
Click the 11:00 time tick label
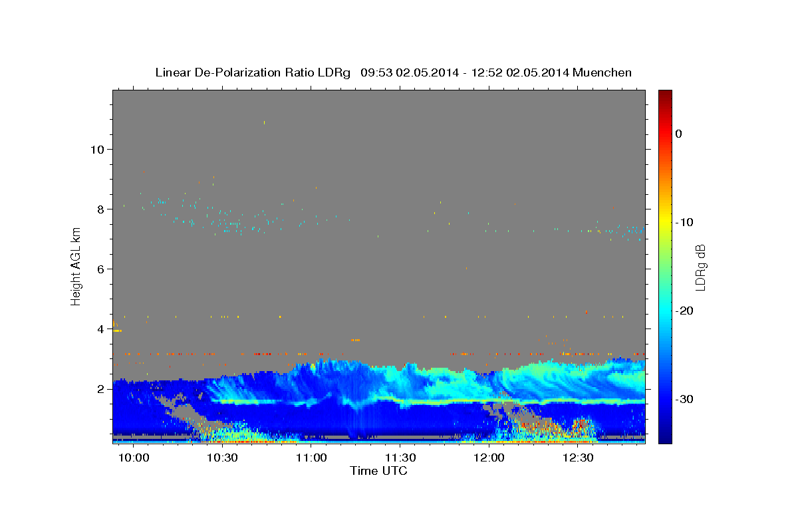coord(311,458)
